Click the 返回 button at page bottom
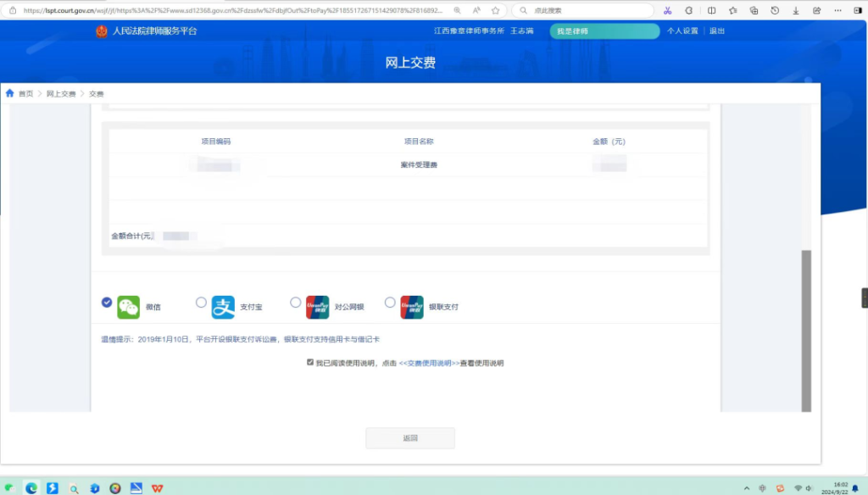The image size is (868, 495). (410, 437)
